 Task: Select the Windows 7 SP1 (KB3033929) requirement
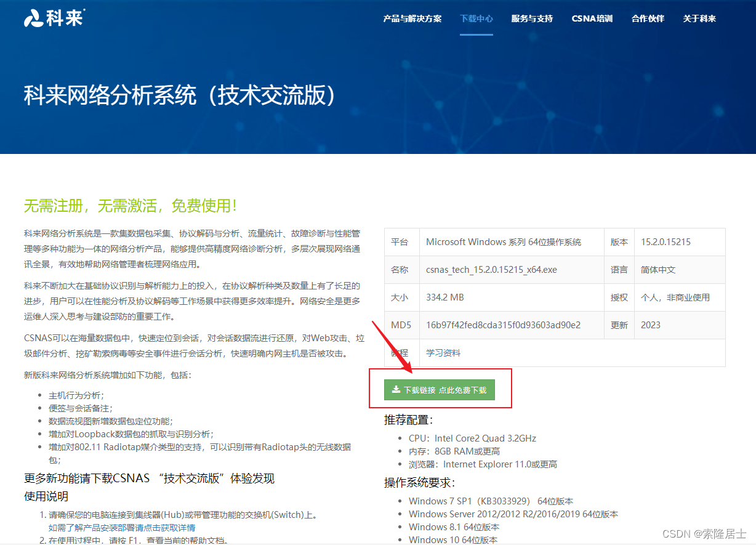click(x=491, y=501)
